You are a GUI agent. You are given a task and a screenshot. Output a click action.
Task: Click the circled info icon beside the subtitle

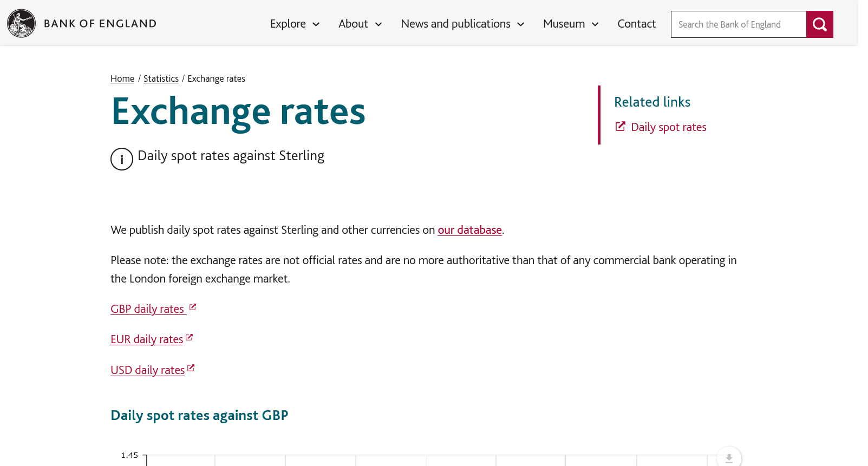coord(122,159)
